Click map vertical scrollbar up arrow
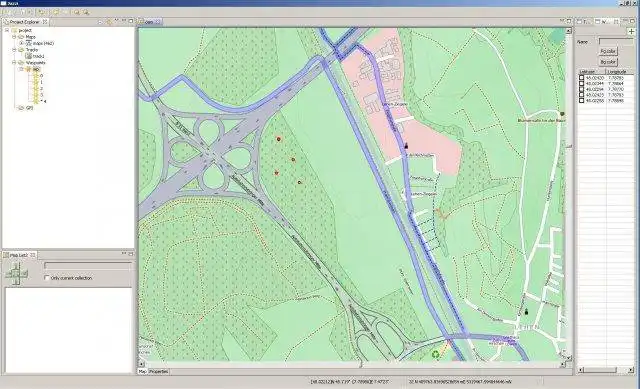This screenshot has height=389, width=640. click(x=568, y=31)
